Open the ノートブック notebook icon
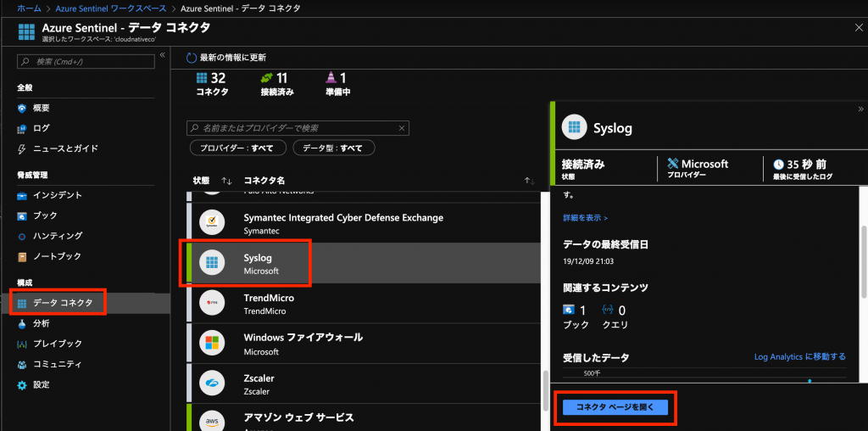 pos(22,256)
